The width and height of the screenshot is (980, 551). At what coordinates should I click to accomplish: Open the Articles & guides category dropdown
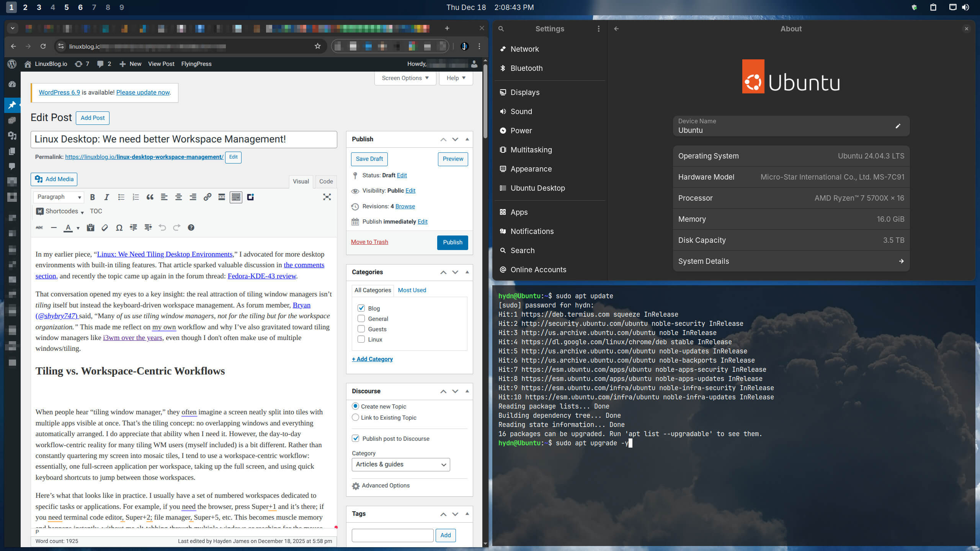point(400,464)
